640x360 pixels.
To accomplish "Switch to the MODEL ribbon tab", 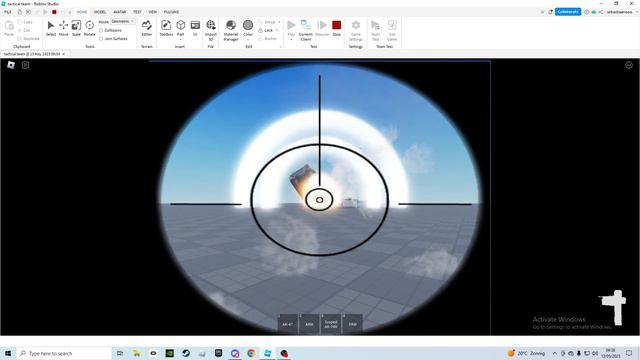I will click(100, 12).
